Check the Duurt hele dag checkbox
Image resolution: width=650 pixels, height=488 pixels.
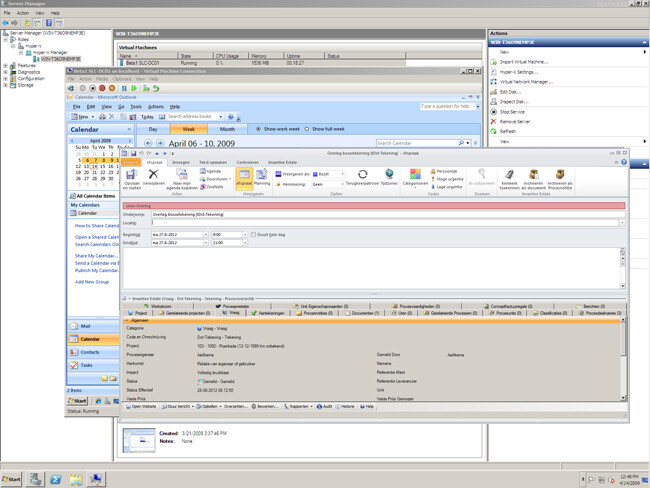pyautogui.click(x=253, y=235)
